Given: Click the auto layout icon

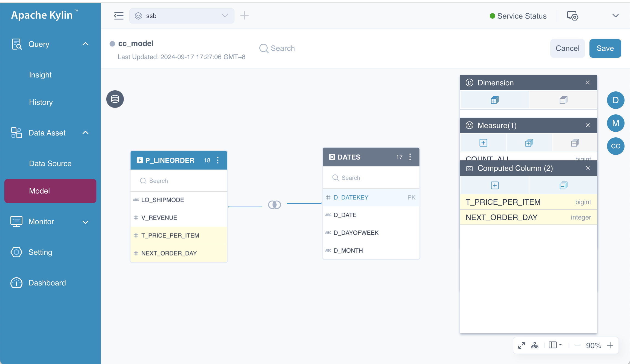Looking at the screenshot, I should (535, 345).
